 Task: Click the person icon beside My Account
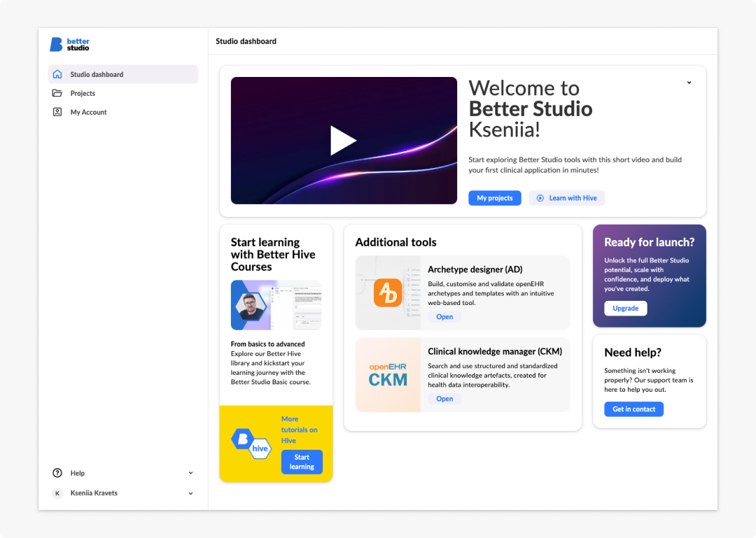(x=57, y=112)
